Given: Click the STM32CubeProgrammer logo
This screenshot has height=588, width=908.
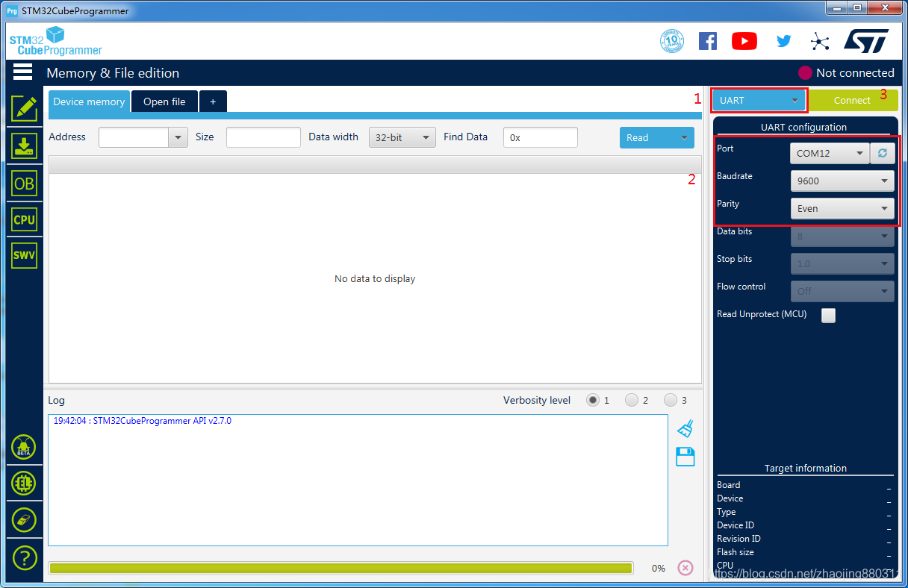Looking at the screenshot, I should point(55,41).
